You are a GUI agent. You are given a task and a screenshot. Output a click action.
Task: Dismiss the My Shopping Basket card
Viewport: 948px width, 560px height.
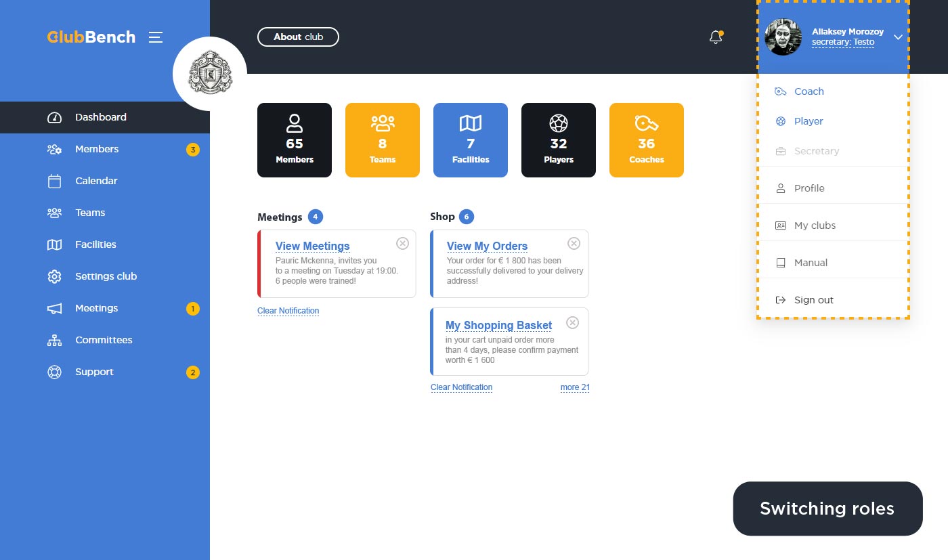coord(572,322)
